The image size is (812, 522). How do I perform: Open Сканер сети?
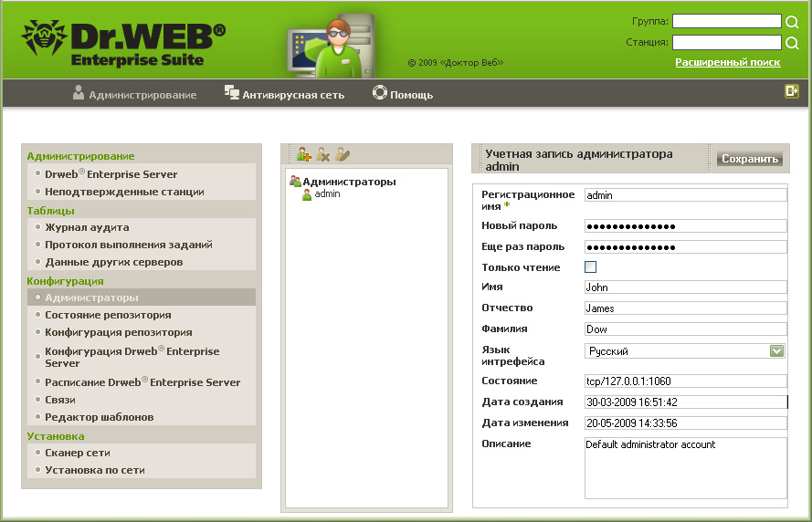pyautogui.click(x=77, y=453)
